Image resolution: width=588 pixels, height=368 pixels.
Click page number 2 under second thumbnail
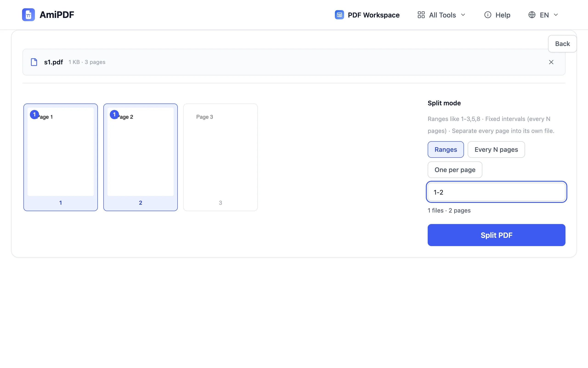[x=140, y=203]
